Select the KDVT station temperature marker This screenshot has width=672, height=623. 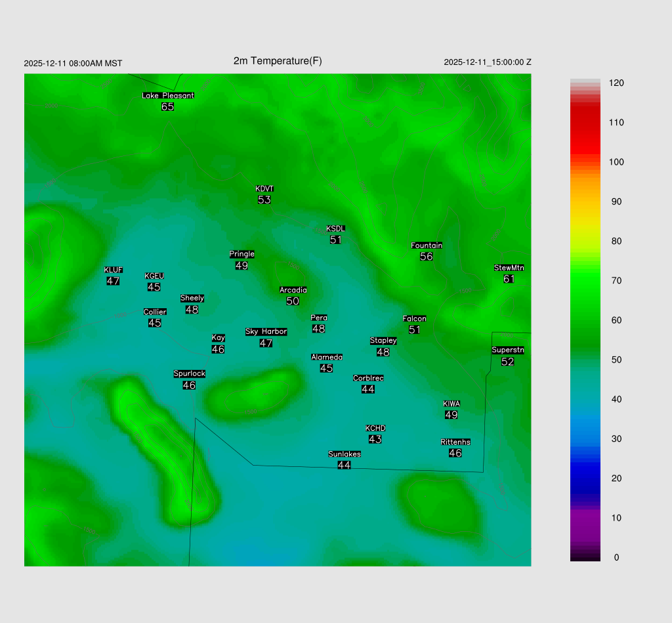(x=264, y=199)
